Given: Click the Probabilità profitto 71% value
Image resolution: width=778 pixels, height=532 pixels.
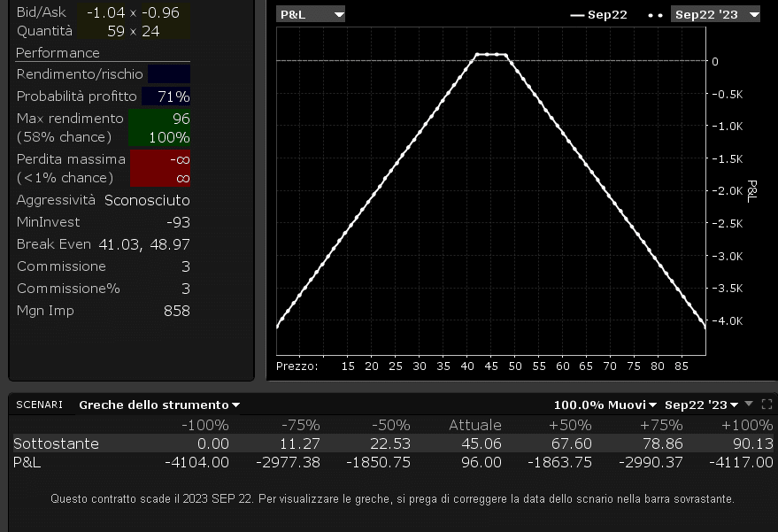Looking at the screenshot, I should pyautogui.click(x=173, y=96).
